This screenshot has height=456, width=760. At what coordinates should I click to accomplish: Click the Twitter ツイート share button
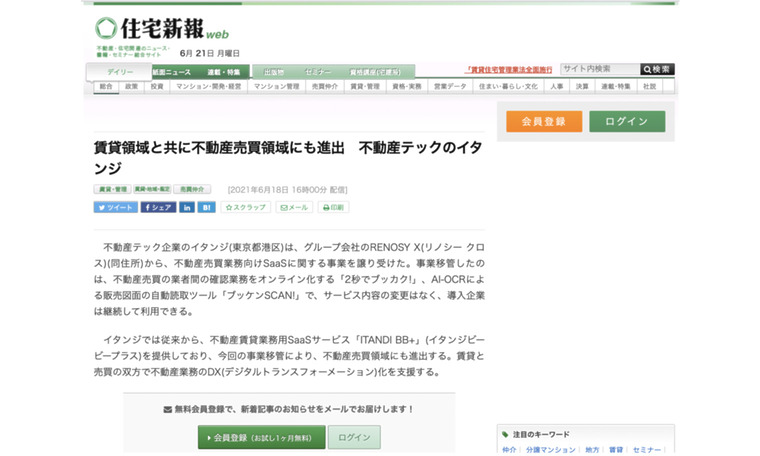(115, 207)
